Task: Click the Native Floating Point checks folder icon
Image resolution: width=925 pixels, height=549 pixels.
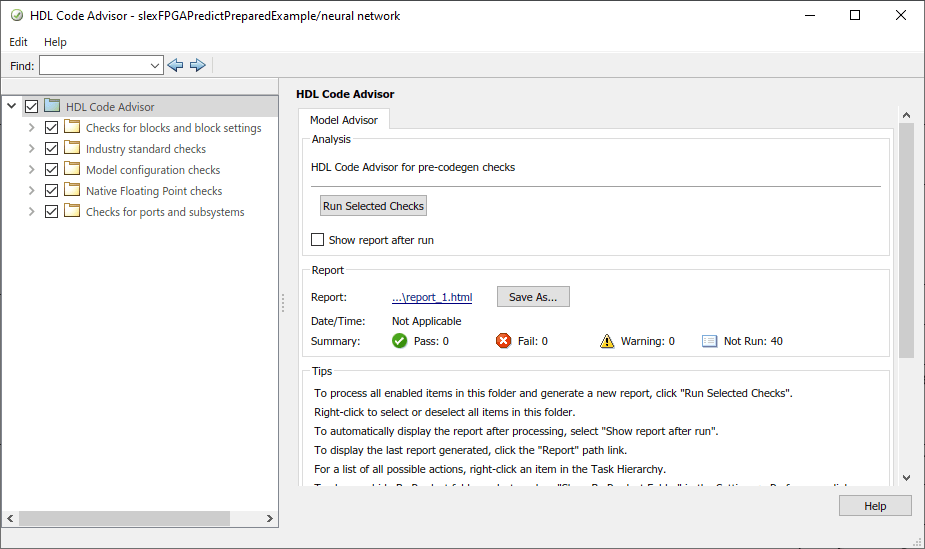Action: pyautogui.click(x=72, y=190)
